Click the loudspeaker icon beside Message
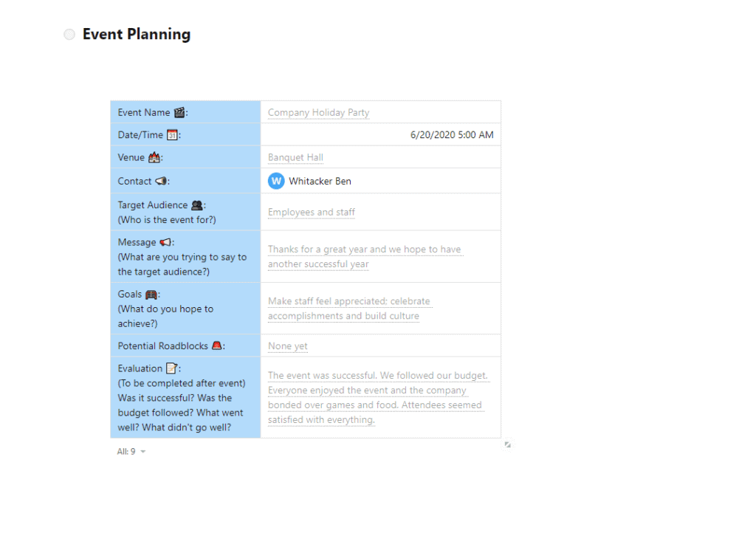 click(x=166, y=242)
